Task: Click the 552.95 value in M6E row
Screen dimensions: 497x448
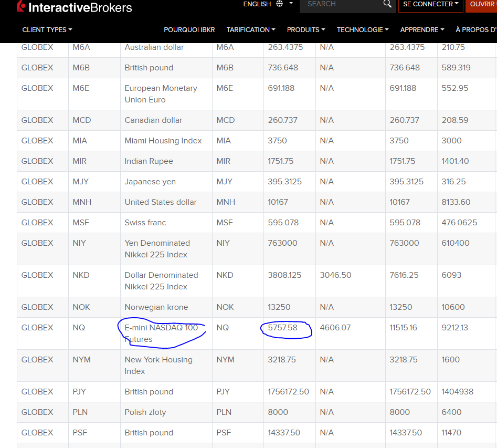Action: pos(454,88)
